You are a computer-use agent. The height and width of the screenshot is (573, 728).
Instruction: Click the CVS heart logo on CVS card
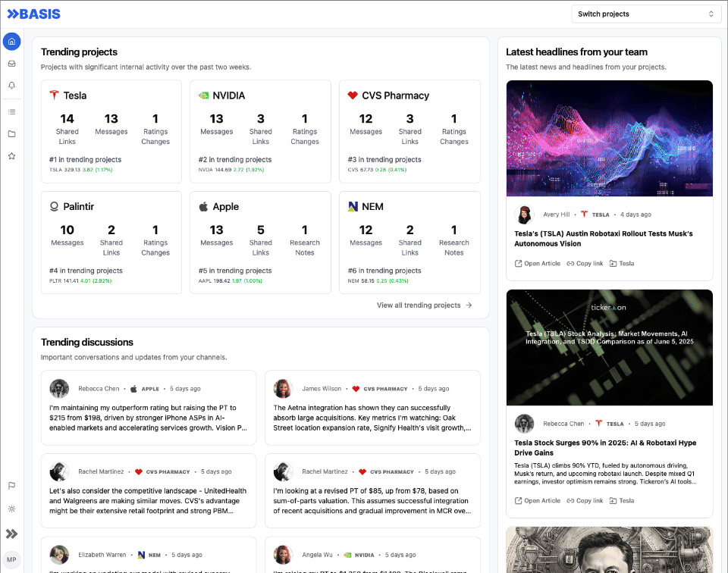(x=353, y=95)
